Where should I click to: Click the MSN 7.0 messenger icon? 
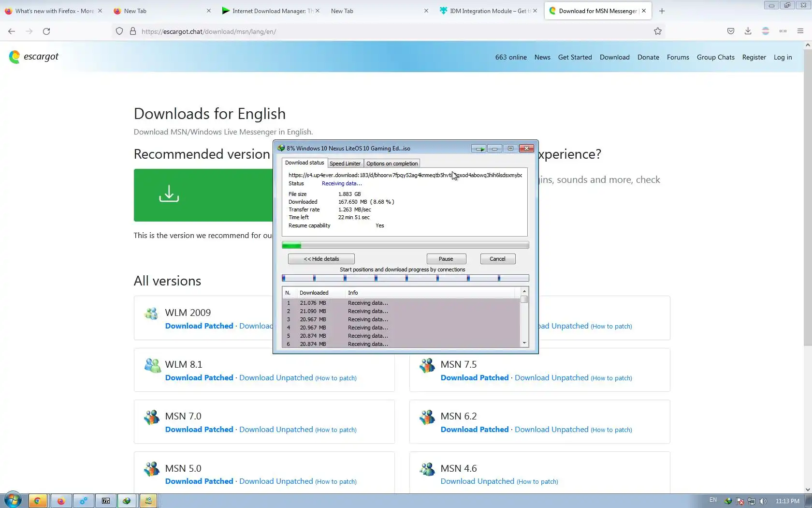coord(152,417)
